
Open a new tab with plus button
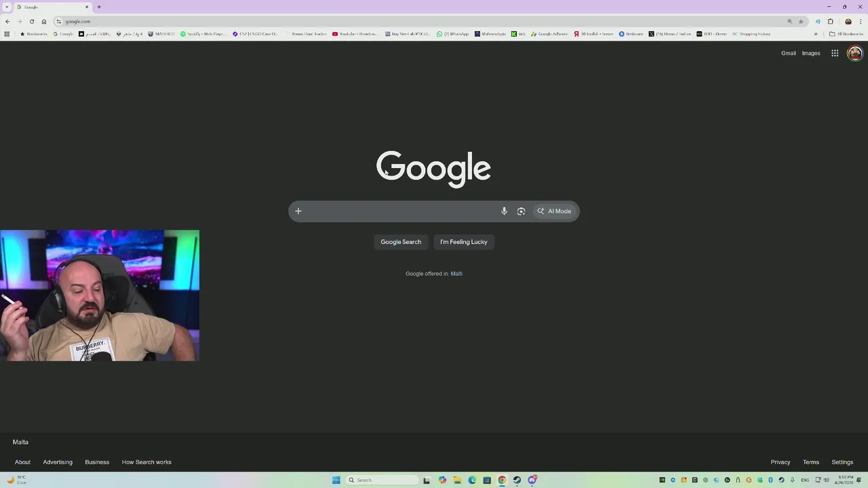99,7
